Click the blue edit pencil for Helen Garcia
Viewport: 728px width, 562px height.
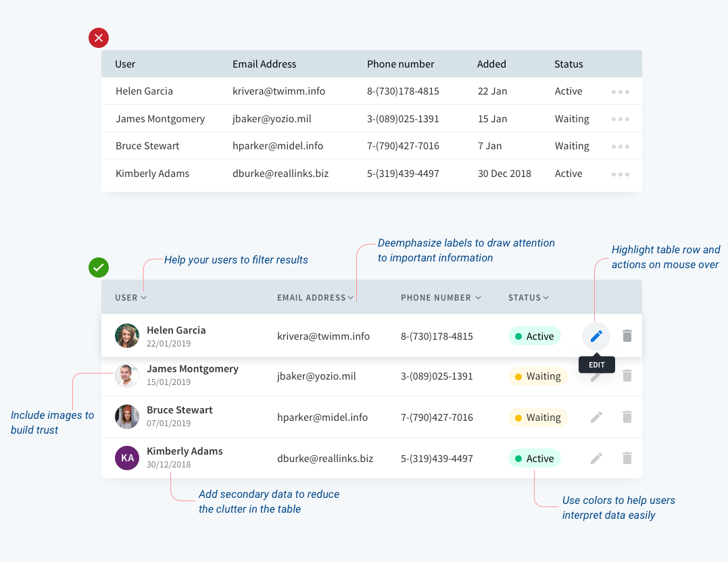click(x=596, y=336)
